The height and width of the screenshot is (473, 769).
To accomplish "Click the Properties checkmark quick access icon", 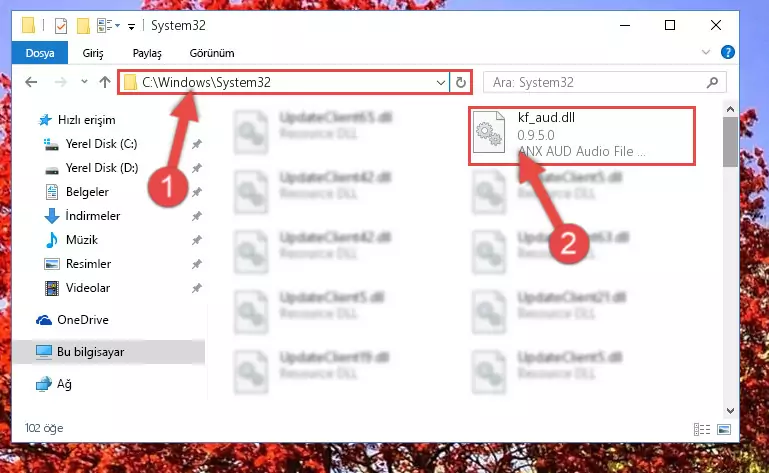I will 61,26.
